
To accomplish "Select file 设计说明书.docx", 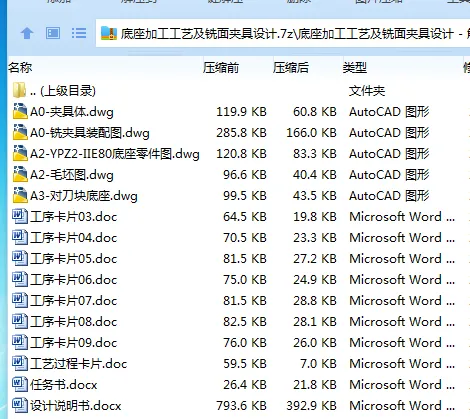I will pyautogui.click(x=76, y=406).
